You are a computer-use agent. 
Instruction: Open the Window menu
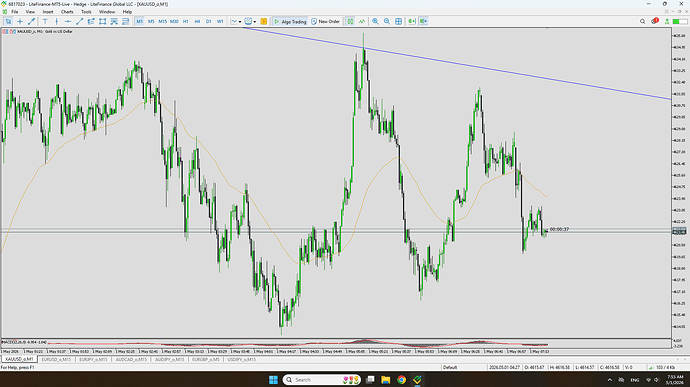click(107, 12)
